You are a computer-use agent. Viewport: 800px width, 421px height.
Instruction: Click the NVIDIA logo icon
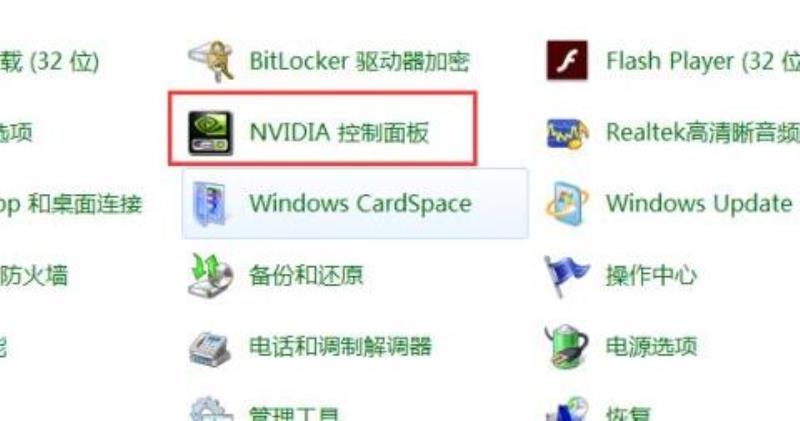pos(210,133)
